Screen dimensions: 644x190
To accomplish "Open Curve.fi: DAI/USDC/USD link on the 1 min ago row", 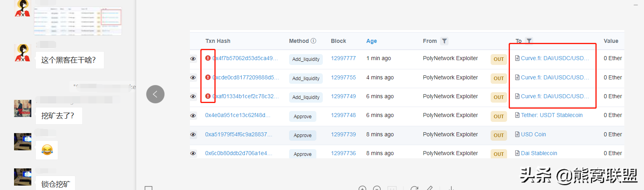I will point(555,58).
